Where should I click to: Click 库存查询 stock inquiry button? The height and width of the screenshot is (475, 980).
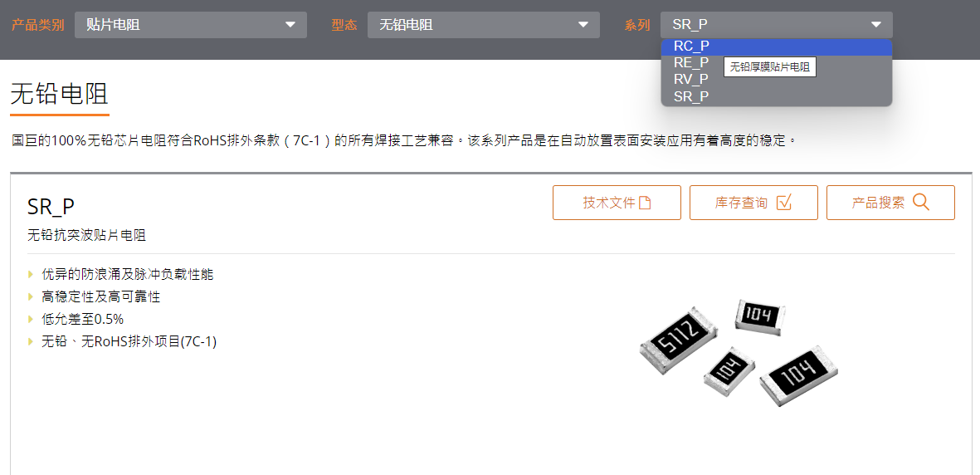pyautogui.click(x=753, y=203)
